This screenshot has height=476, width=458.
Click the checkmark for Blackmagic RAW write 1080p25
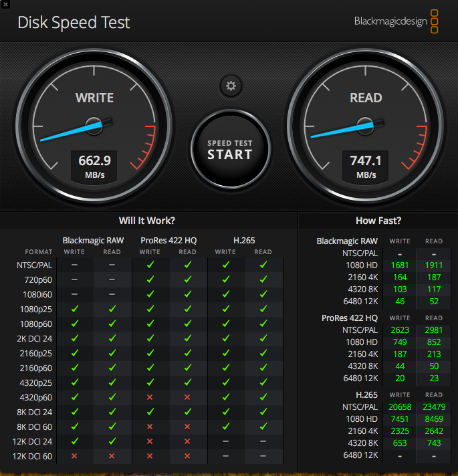click(x=75, y=309)
